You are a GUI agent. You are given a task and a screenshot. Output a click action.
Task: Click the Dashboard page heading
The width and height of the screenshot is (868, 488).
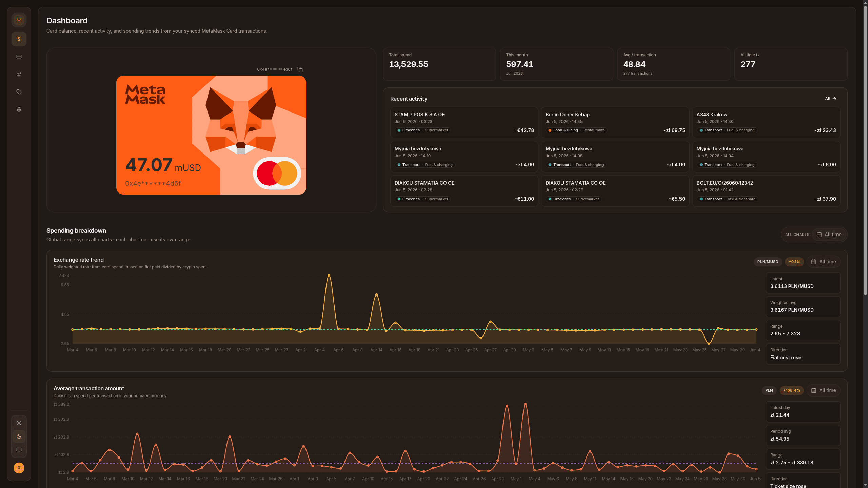tap(67, 21)
